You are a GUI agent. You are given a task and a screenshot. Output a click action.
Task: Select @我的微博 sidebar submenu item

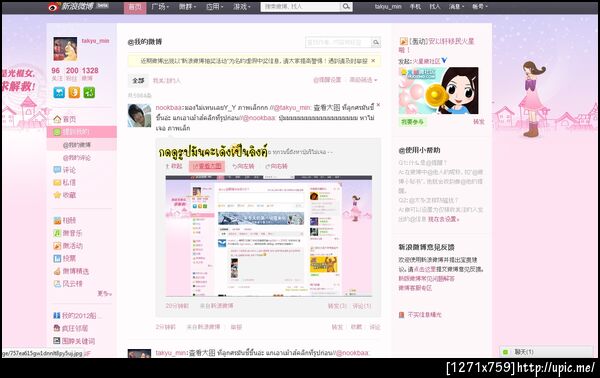tap(77, 145)
